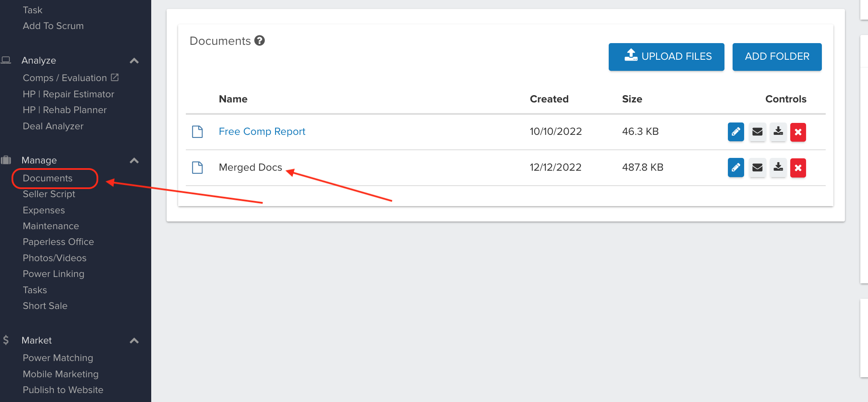Click the Upload Files button

pos(666,57)
